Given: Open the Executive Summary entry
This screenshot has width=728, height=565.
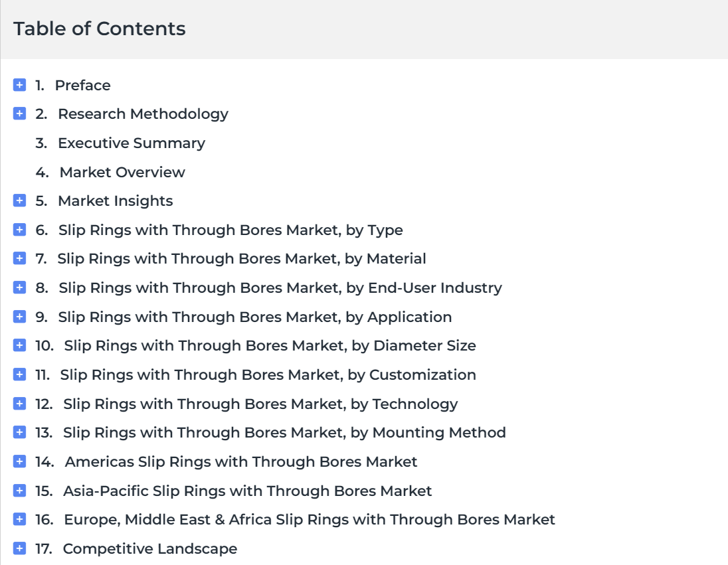Looking at the screenshot, I should coord(120,143).
